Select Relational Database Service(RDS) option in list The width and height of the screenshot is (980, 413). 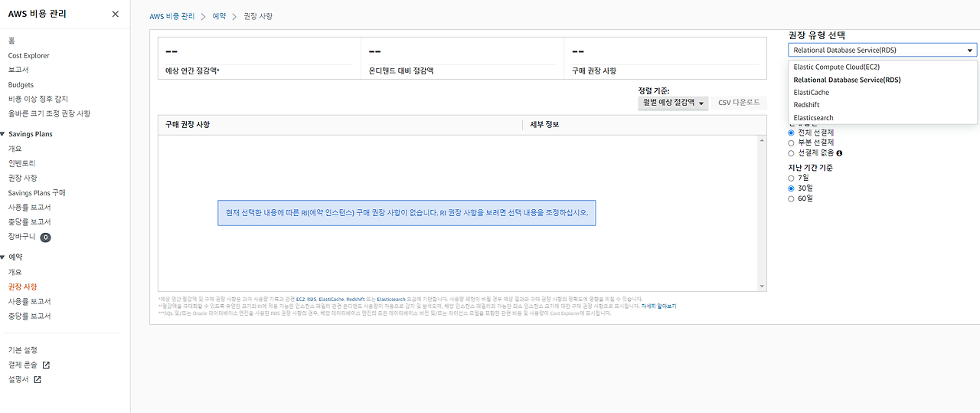883,80
